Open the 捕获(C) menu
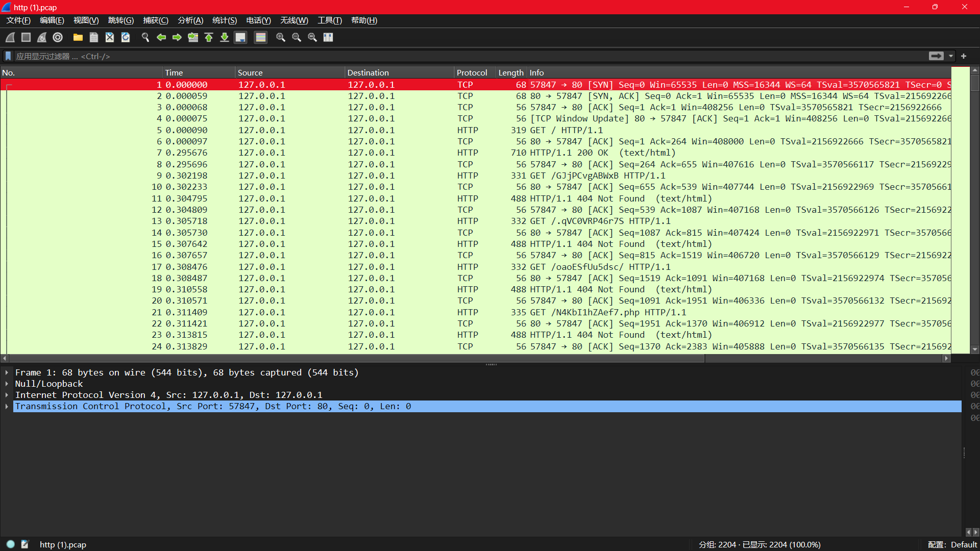 pyautogui.click(x=156, y=20)
